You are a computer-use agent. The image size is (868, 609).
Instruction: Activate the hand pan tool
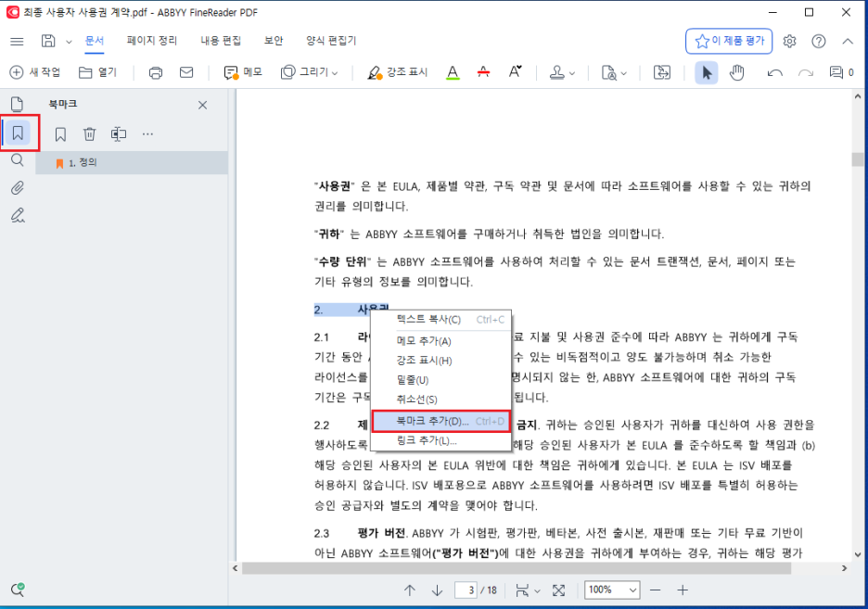737,72
